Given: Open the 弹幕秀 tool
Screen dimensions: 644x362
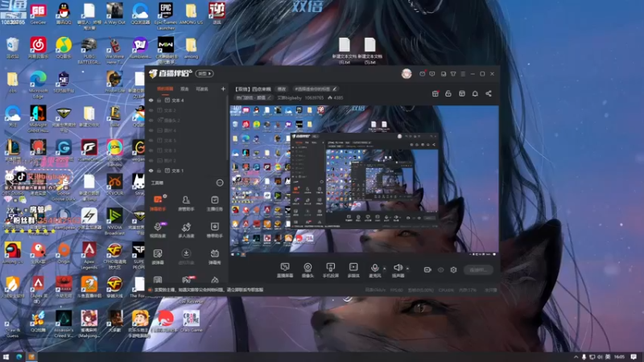Looking at the screenshot, I should click(x=214, y=257).
